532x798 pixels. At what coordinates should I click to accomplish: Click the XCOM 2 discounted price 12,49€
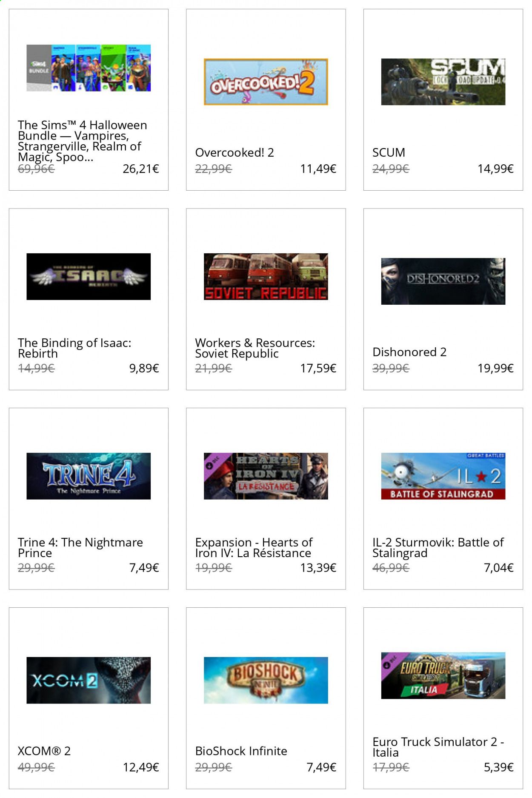(x=141, y=767)
